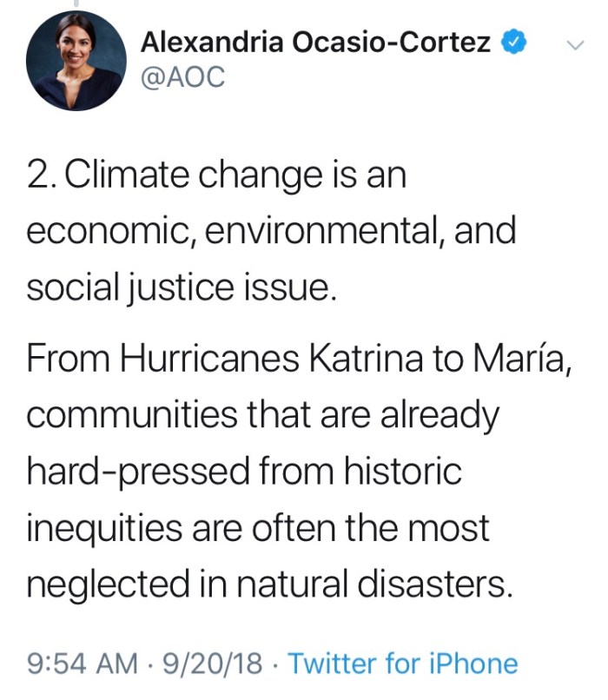The width and height of the screenshot is (608, 700).
Task: Open the profile photo avatar
Action: tap(75, 60)
